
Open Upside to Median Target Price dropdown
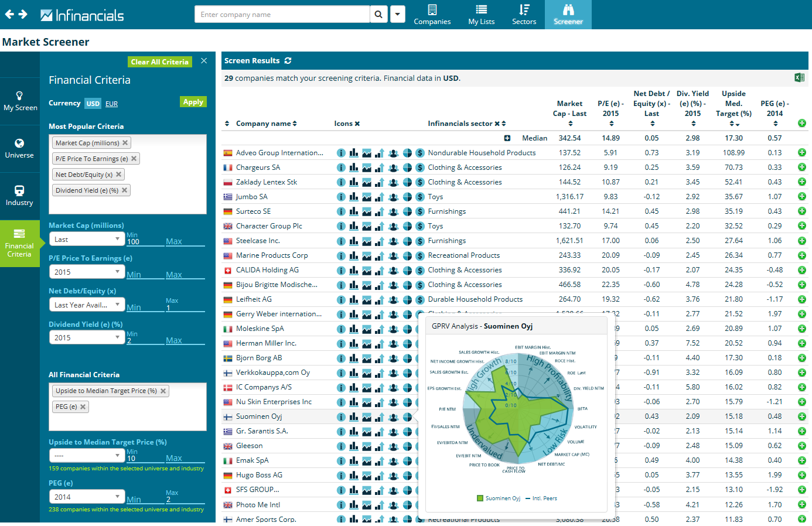[x=87, y=455]
